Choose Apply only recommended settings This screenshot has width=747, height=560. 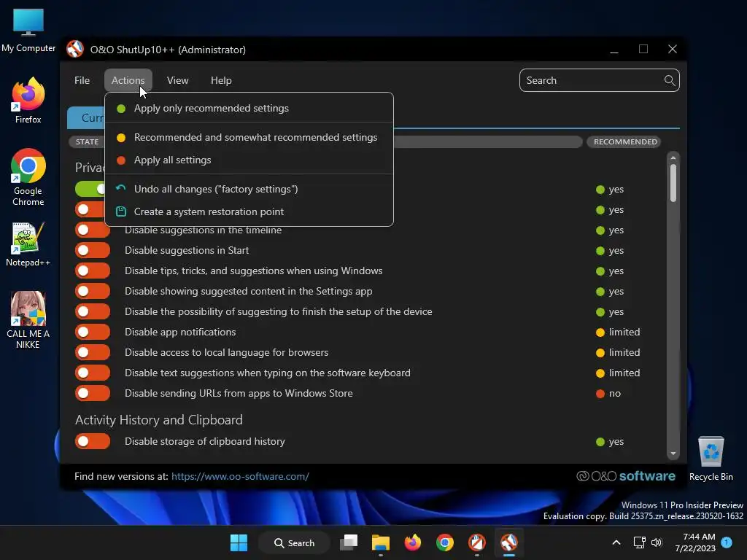pyautogui.click(x=249, y=108)
